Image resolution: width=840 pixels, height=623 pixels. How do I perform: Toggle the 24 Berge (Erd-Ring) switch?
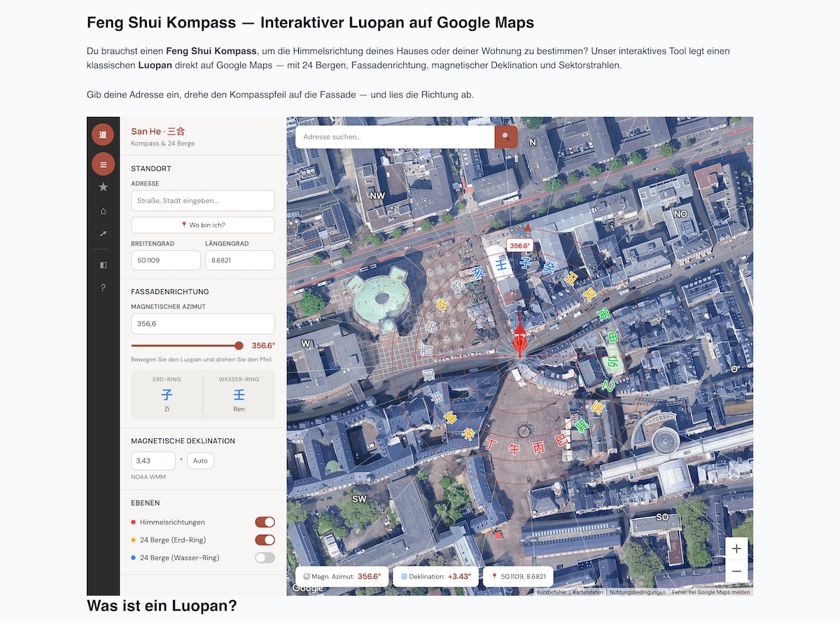(265, 540)
